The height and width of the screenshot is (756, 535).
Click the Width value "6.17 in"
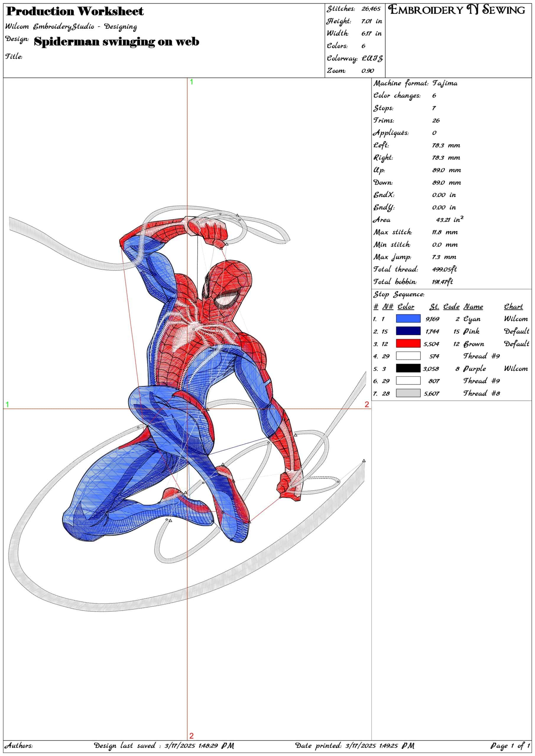(x=372, y=33)
